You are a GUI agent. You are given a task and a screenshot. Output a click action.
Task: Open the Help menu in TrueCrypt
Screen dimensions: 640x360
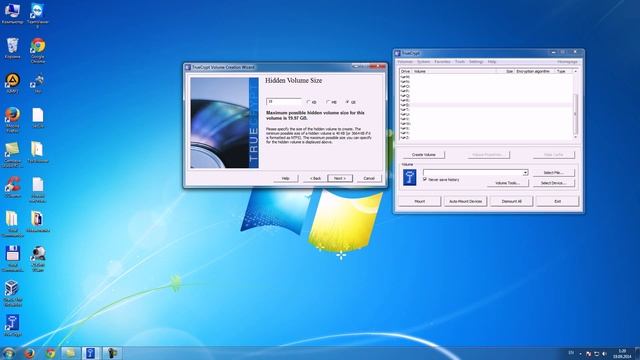point(491,62)
